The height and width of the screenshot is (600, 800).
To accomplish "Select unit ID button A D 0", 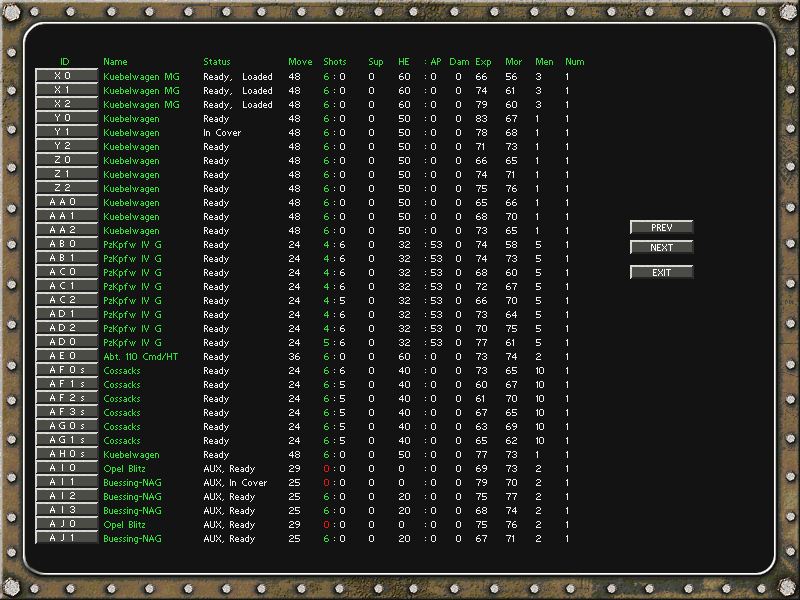I will pos(66,342).
